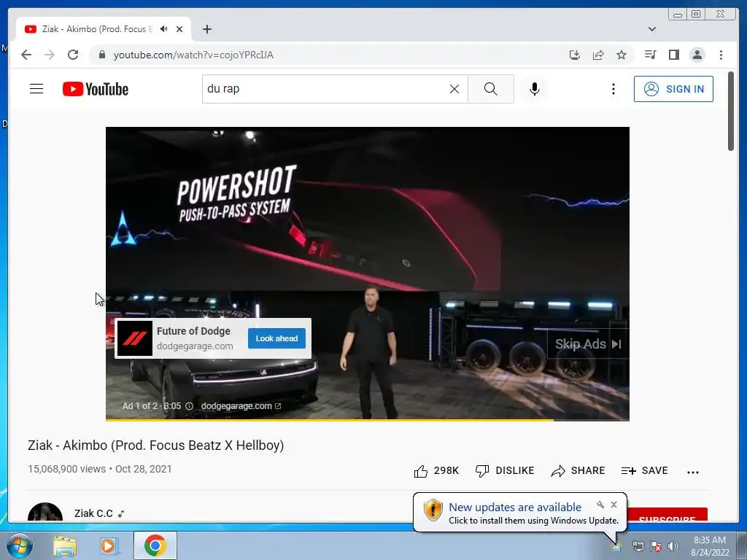747x560 pixels.
Task: Click the address bar URL
Action: (x=193, y=55)
